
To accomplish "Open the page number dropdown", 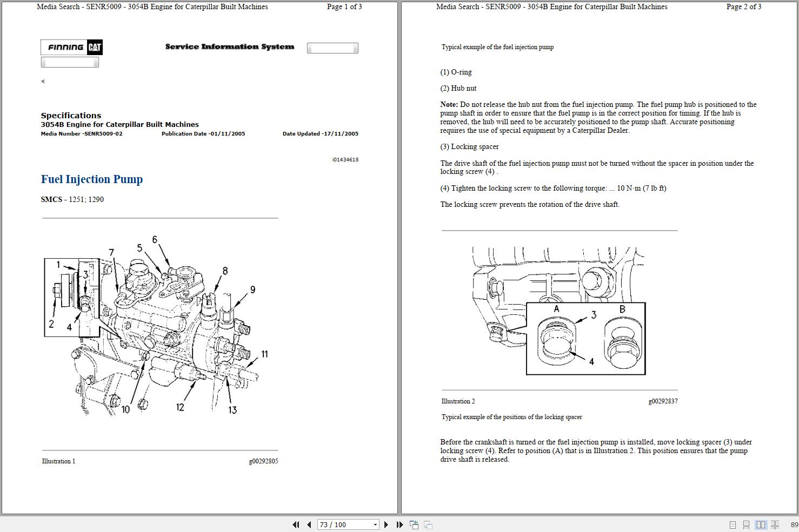I will pos(375,524).
